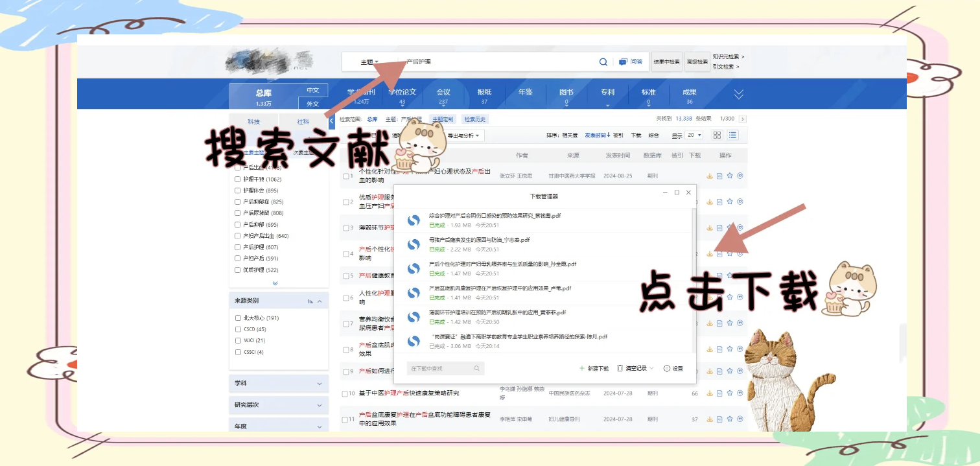Click 结果中检索 button
This screenshot has height=466, width=980.
tap(666, 62)
